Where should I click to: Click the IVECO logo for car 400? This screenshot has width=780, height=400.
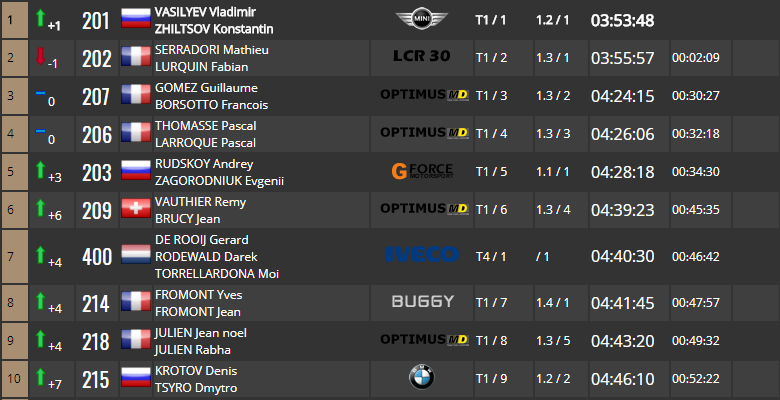422,254
